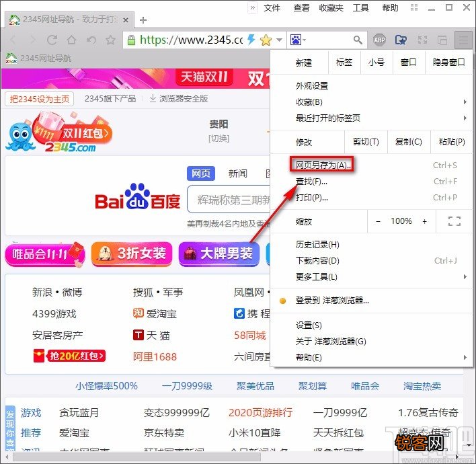The height and width of the screenshot is (464, 476).
Task: Click the green padlock security icon
Action: coord(132,40)
